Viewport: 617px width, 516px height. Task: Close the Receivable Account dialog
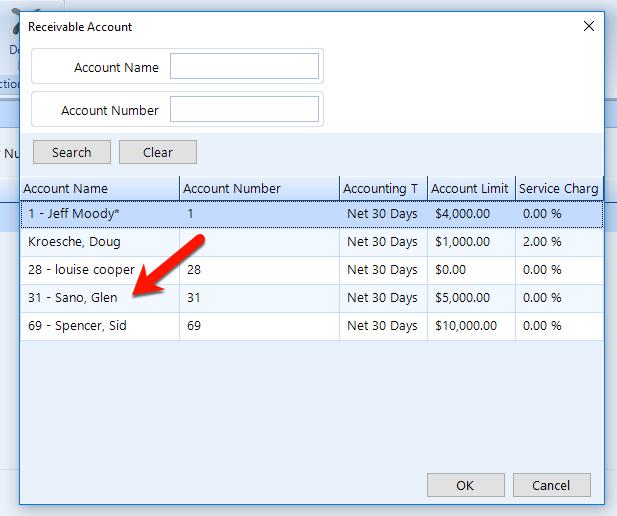589,26
